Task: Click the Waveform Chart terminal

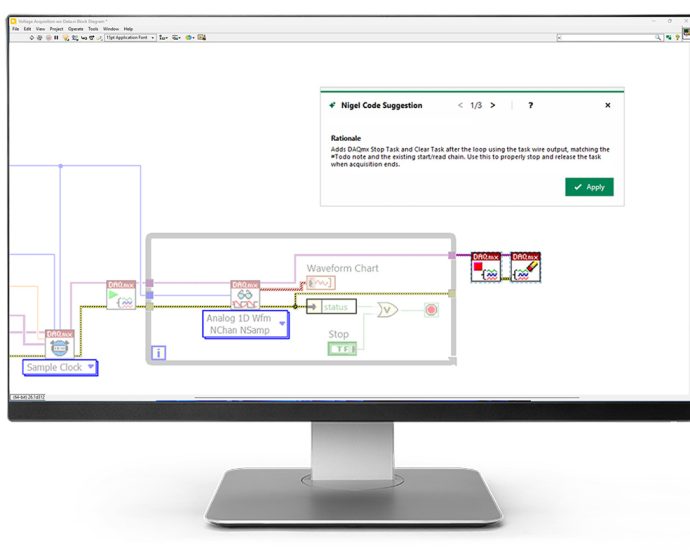Action: tap(321, 282)
